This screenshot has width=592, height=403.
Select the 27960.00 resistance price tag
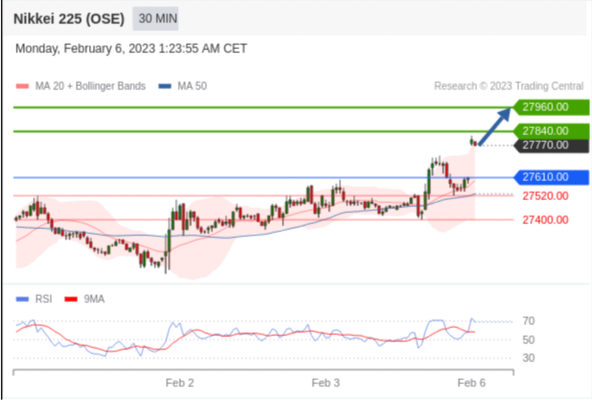click(x=551, y=107)
